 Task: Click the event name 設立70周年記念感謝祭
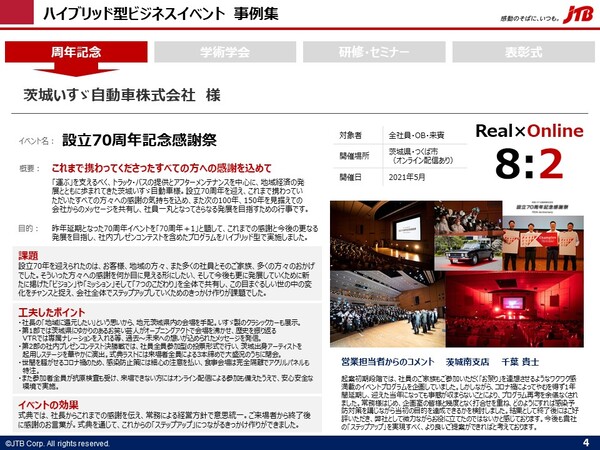[139, 140]
